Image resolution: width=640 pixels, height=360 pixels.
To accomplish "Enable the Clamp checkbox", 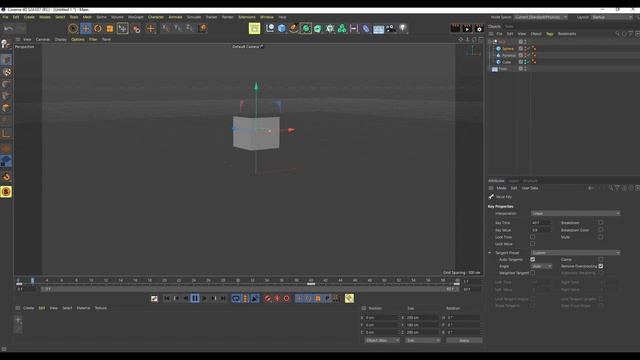I will pos(600,259).
